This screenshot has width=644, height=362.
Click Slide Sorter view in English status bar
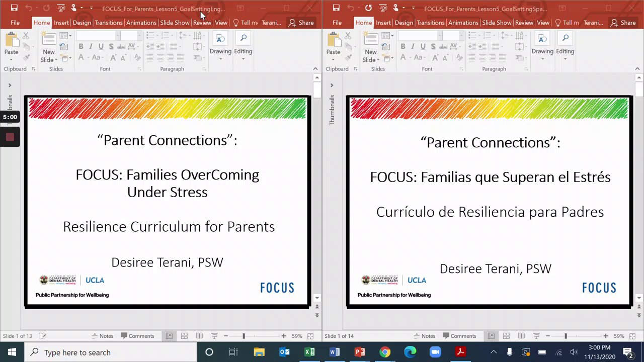pyautogui.click(x=184, y=336)
